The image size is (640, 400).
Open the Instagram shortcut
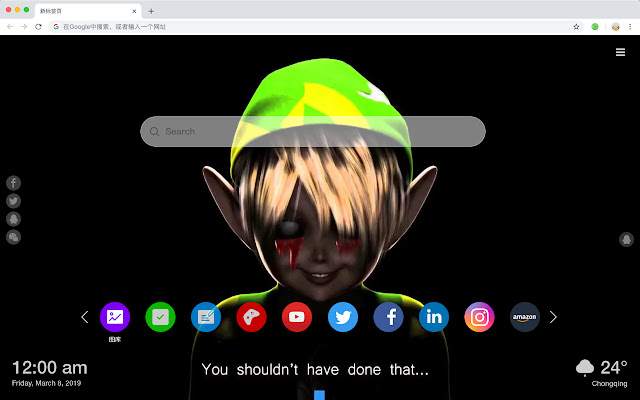click(479, 317)
